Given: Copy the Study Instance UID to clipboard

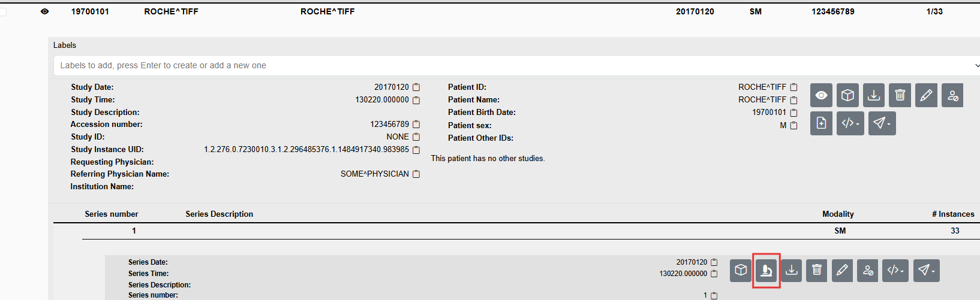Looking at the screenshot, I should coord(416,150).
